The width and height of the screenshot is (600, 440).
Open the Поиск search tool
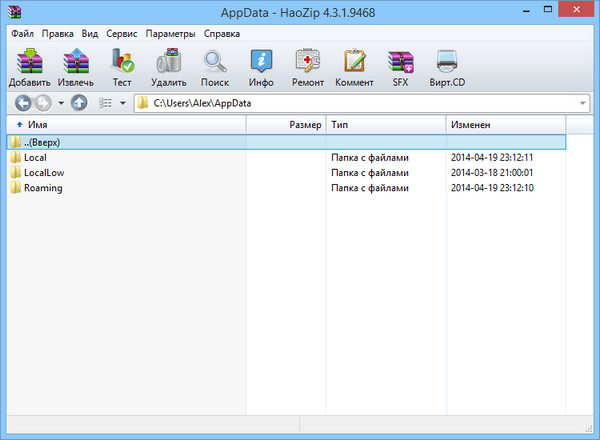click(215, 67)
